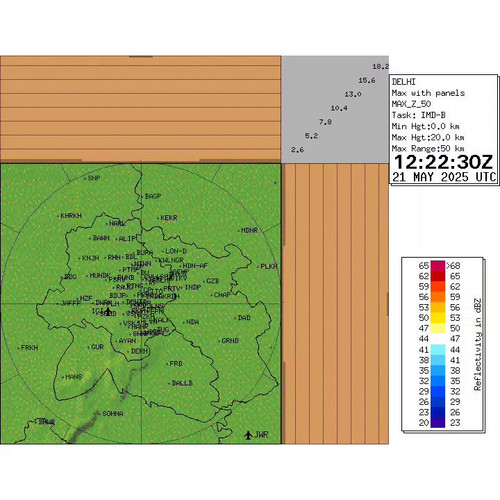Click the PLKH station label
Viewport: 500px width, 500px height.
point(269,266)
